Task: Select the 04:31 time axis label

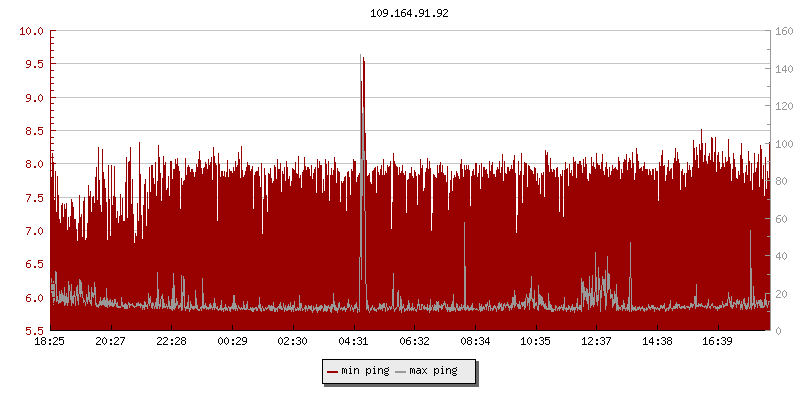Action: 354,342
